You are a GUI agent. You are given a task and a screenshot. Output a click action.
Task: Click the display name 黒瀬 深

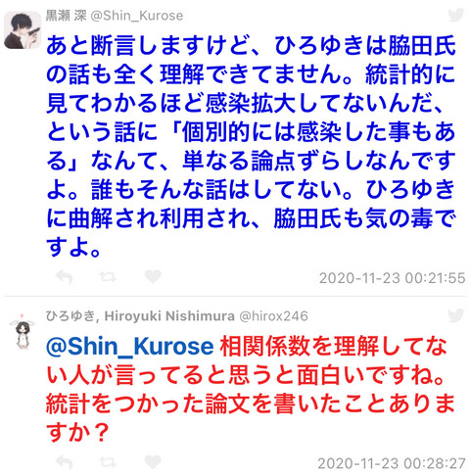click(x=66, y=16)
